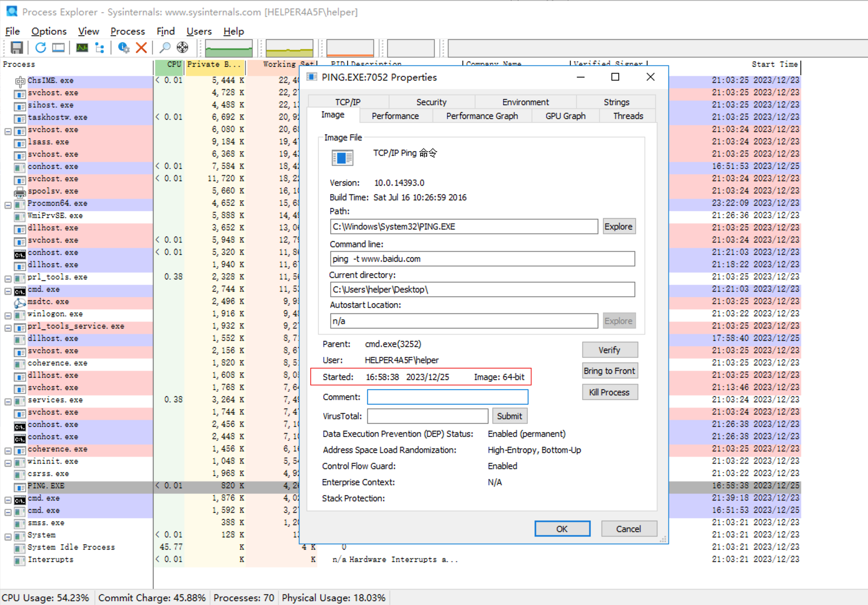The width and height of the screenshot is (868, 605).
Task: Click the Save toolbar icon
Action: click(17, 48)
